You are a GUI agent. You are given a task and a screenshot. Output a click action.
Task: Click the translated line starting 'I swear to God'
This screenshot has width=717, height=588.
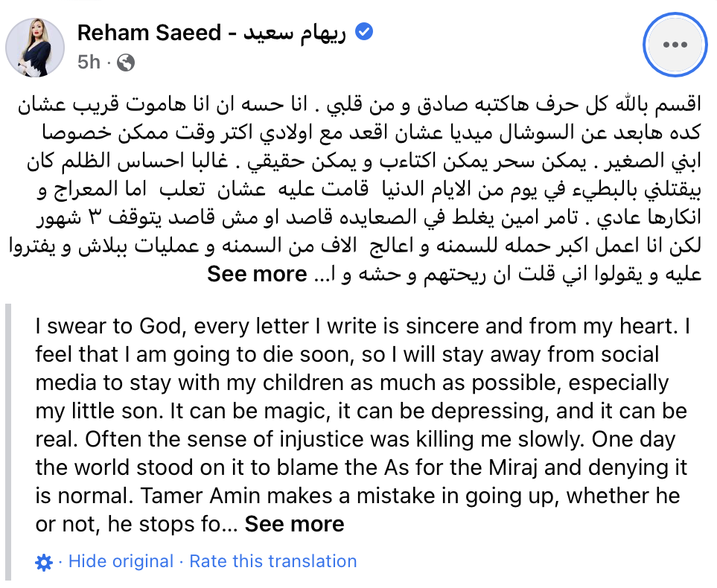[x=363, y=327]
